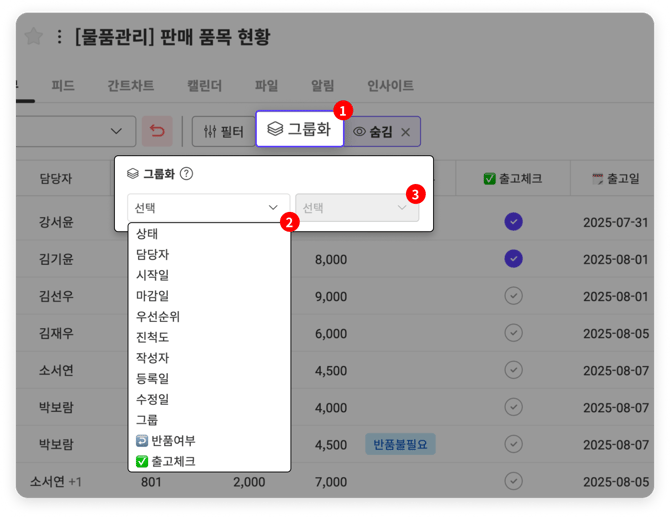This screenshot has width=670, height=517.
Task: Switch to the 간트차트 tab
Action: [x=133, y=85]
